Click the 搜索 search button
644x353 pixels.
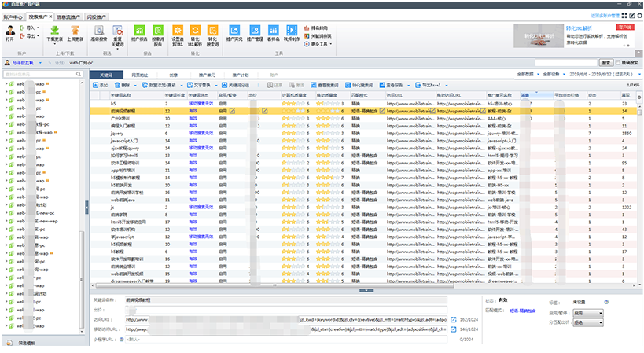point(605,61)
